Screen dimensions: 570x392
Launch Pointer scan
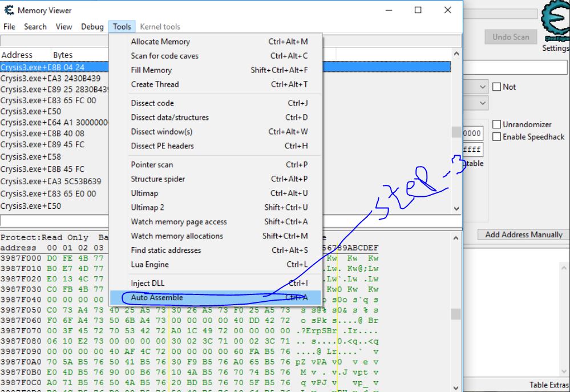(x=216, y=164)
